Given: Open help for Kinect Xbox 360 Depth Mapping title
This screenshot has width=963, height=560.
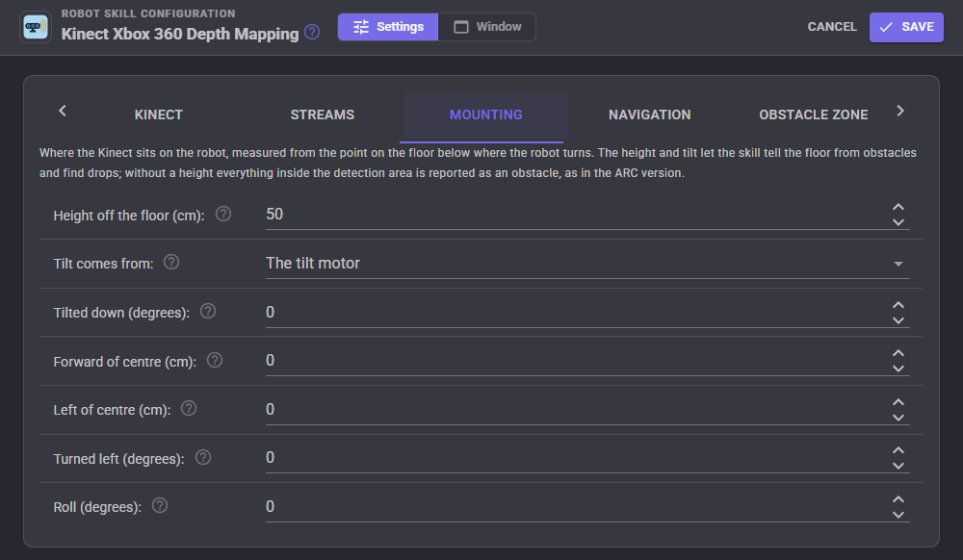Looking at the screenshot, I should coord(312,32).
